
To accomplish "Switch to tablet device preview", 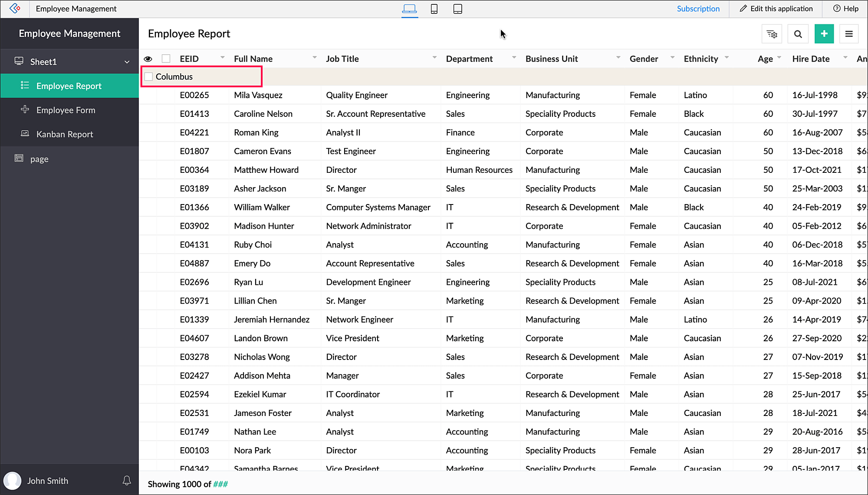I will (457, 9).
